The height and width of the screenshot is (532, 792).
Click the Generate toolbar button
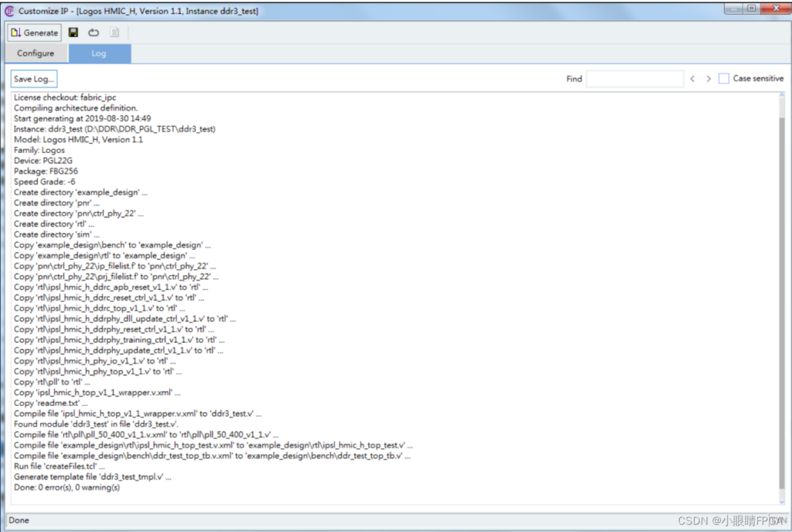pyautogui.click(x=34, y=32)
